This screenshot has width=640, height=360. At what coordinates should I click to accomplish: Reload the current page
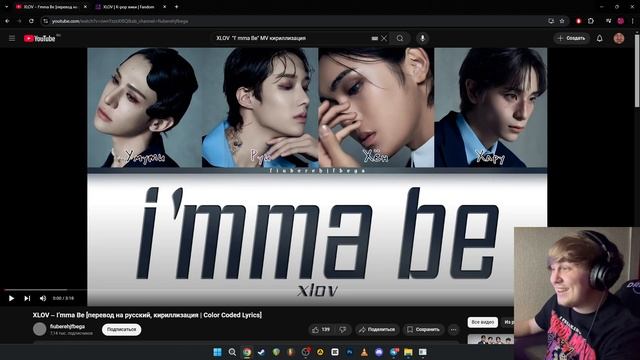[31, 21]
